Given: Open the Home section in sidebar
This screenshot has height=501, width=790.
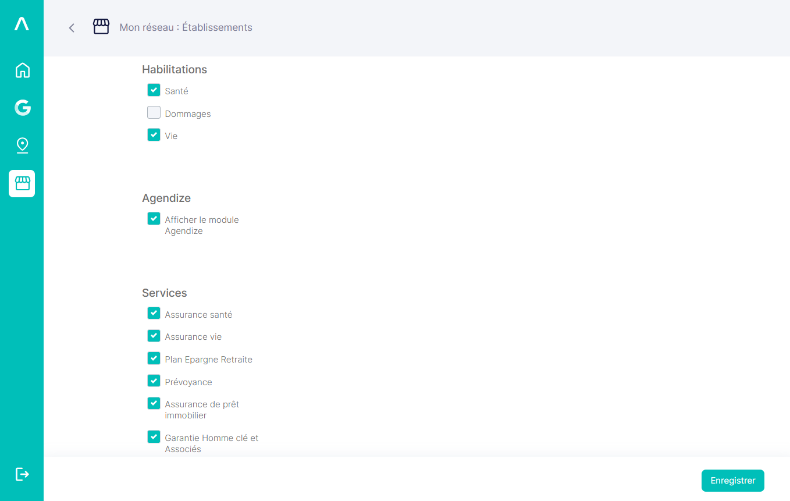Looking at the screenshot, I should click(x=22, y=70).
